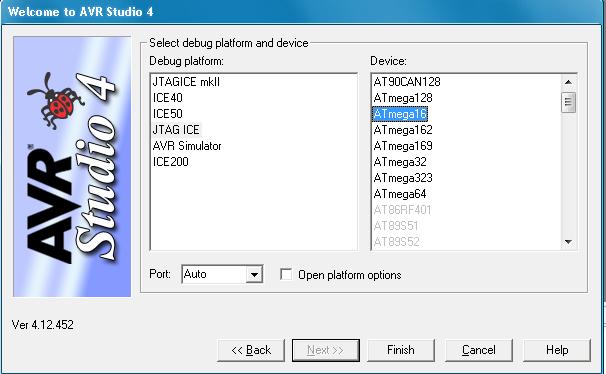Select ATmega169 device

pos(403,146)
